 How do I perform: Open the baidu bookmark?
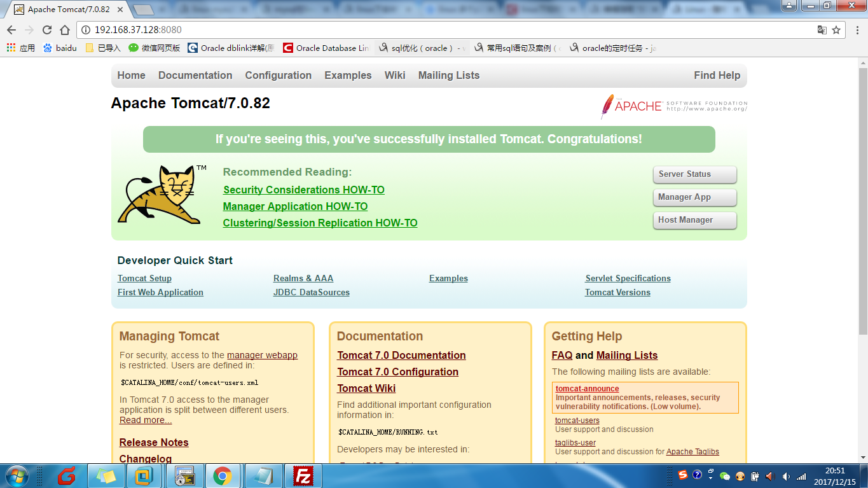coord(60,48)
